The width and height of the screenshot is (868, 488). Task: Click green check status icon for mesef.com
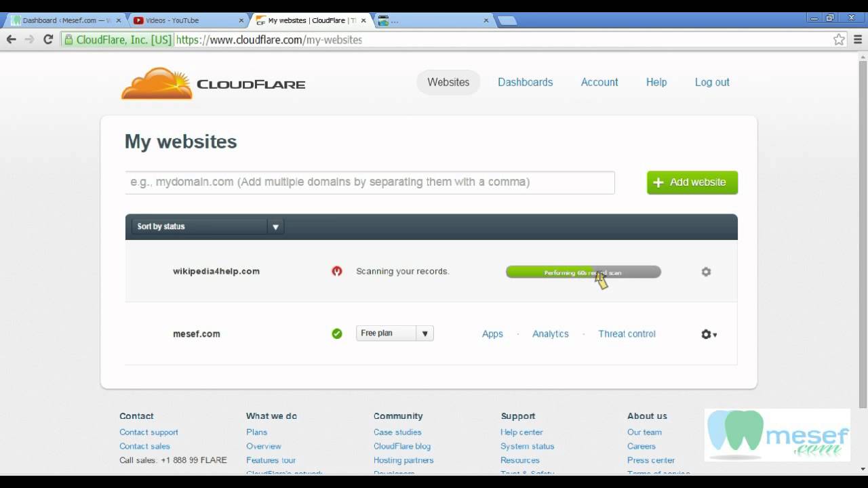337,333
